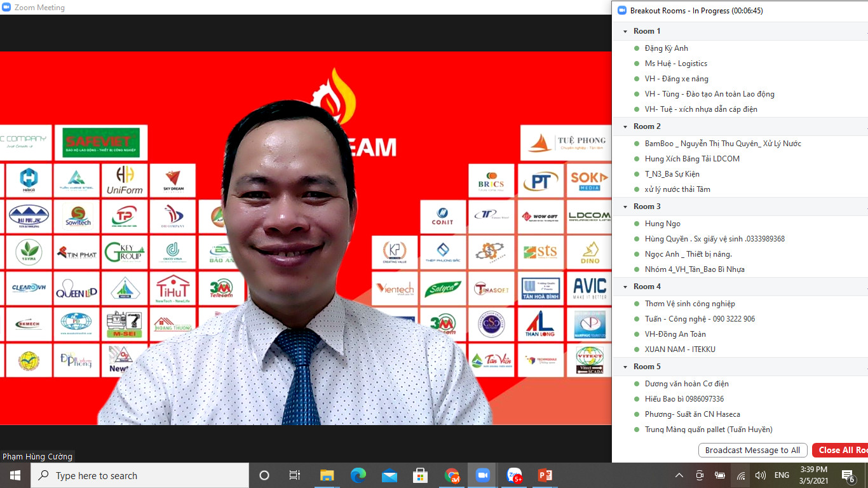Select Hùng Quyền . Sx giấy vệ sinh participant
This screenshot has width=868, height=488.
715,239
